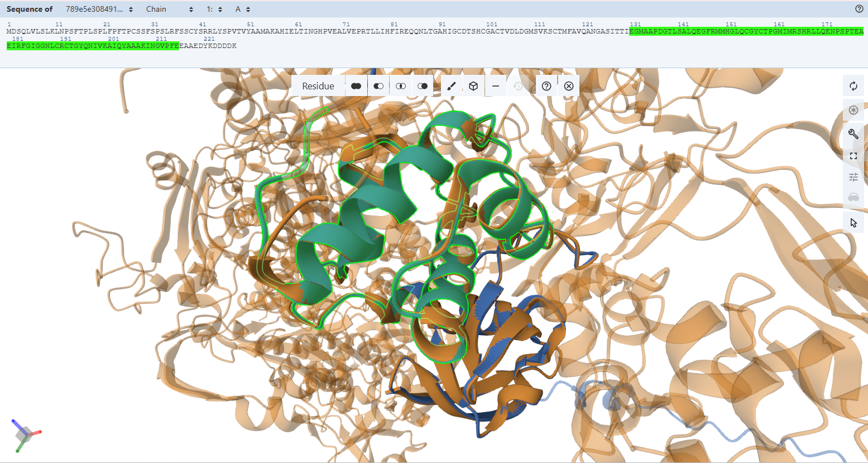Click the VR headset icon
The width and height of the screenshot is (868, 463).
click(x=853, y=197)
